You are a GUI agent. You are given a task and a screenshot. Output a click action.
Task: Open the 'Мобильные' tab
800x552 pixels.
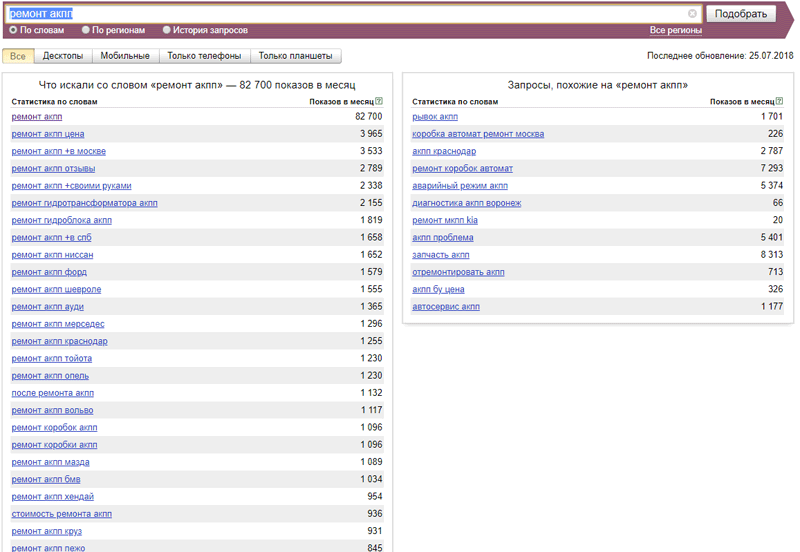point(125,56)
